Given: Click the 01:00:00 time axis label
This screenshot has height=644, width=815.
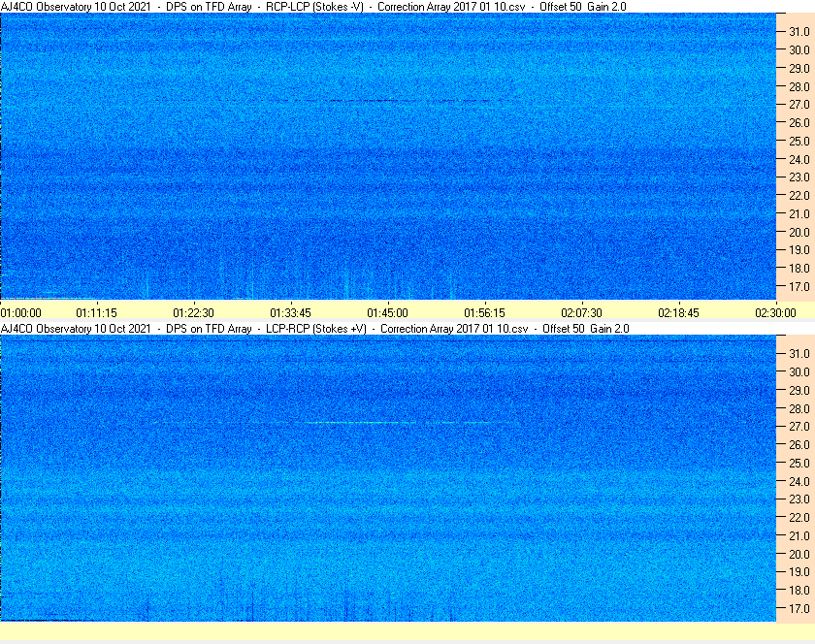Looking at the screenshot, I should [20, 313].
